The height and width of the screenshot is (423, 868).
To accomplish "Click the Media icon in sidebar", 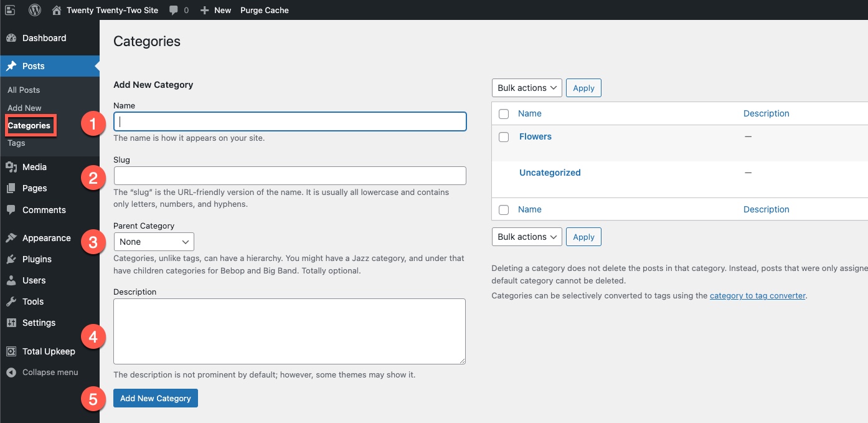I will tap(11, 167).
